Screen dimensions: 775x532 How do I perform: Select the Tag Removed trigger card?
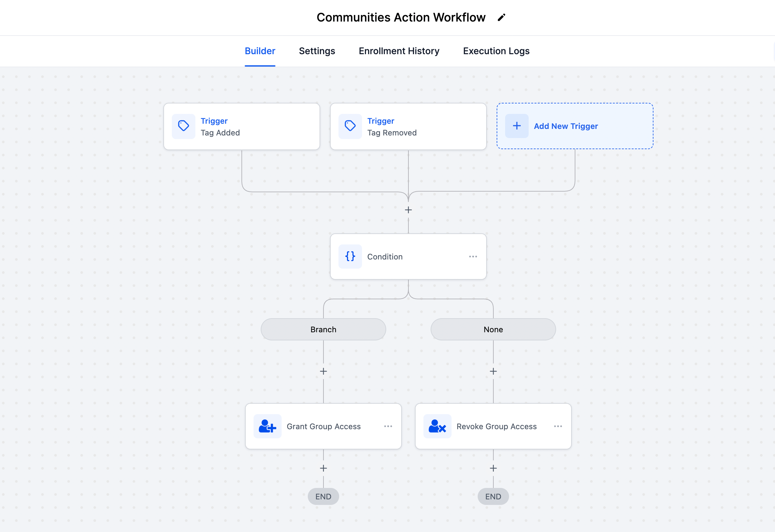[x=408, y=126]
